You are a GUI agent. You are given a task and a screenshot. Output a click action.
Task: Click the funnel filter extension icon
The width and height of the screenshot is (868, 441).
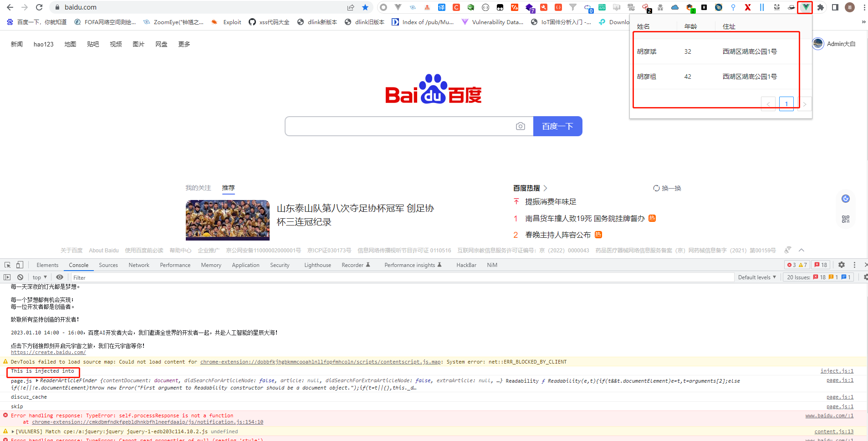click(573, 7)
